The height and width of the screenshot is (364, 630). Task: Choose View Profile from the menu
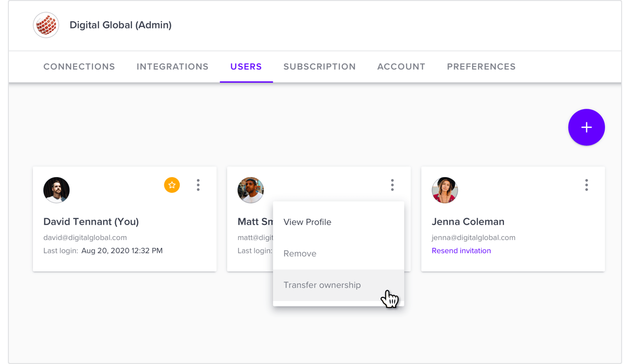click(x=339, y=222)
